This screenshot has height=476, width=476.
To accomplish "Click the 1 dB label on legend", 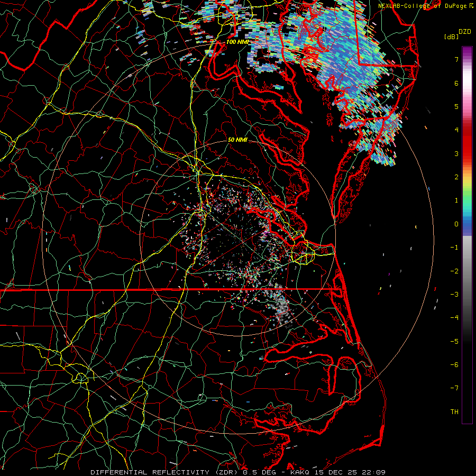I will [456, 200].
